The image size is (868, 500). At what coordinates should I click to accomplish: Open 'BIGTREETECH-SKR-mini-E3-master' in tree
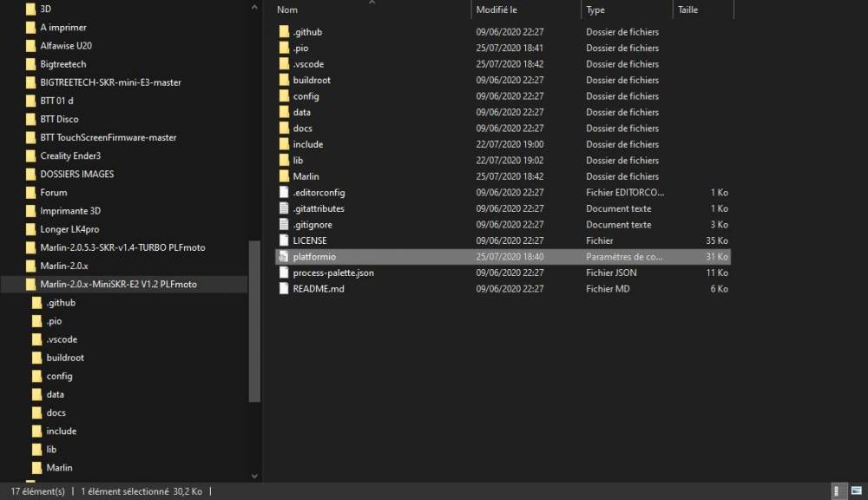pos(111,82)
